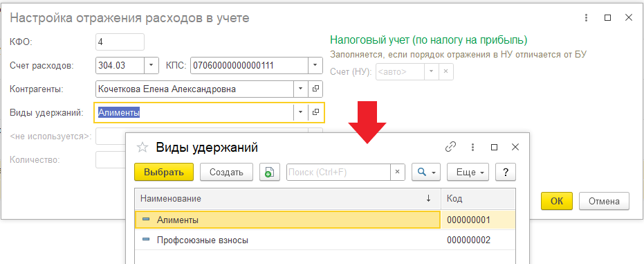Focus the 'Поиск (Ctrl+F)' search field
The image size is (644, 264).
pyautogui.click(x=338, y=173)
